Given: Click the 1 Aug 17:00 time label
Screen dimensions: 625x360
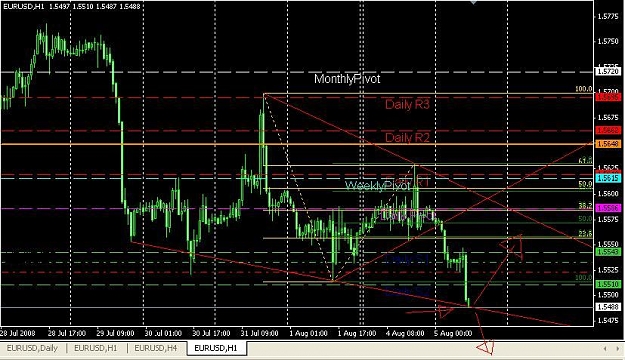Looking at the screenshot, I should (x=357, y=333).
